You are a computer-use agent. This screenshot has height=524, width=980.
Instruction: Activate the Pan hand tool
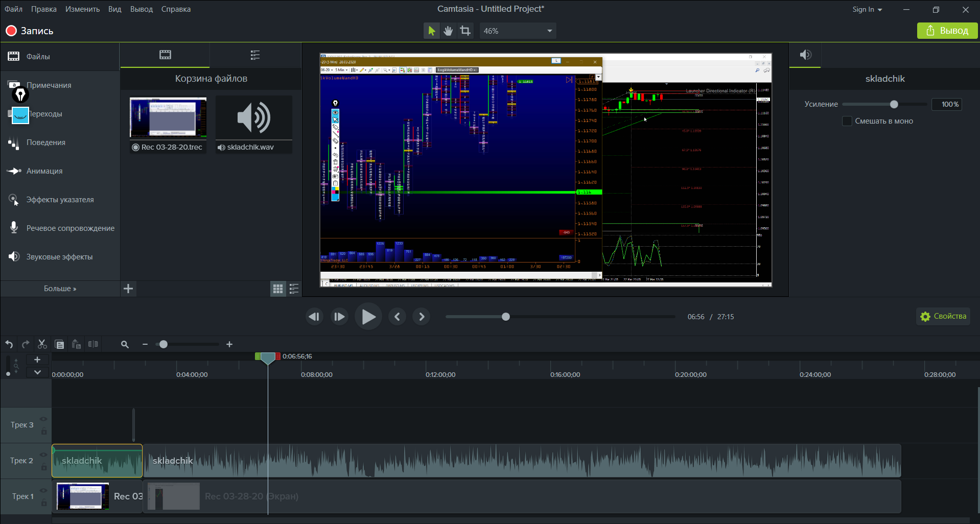click(x=448, y=31)
